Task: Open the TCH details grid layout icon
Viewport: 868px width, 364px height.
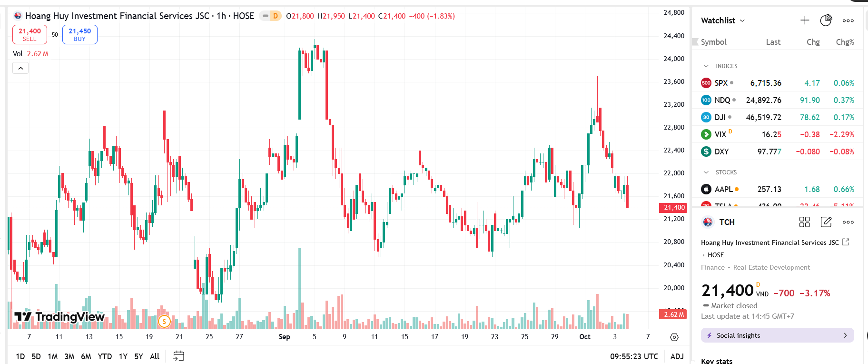Action: (x=804, y=222)
